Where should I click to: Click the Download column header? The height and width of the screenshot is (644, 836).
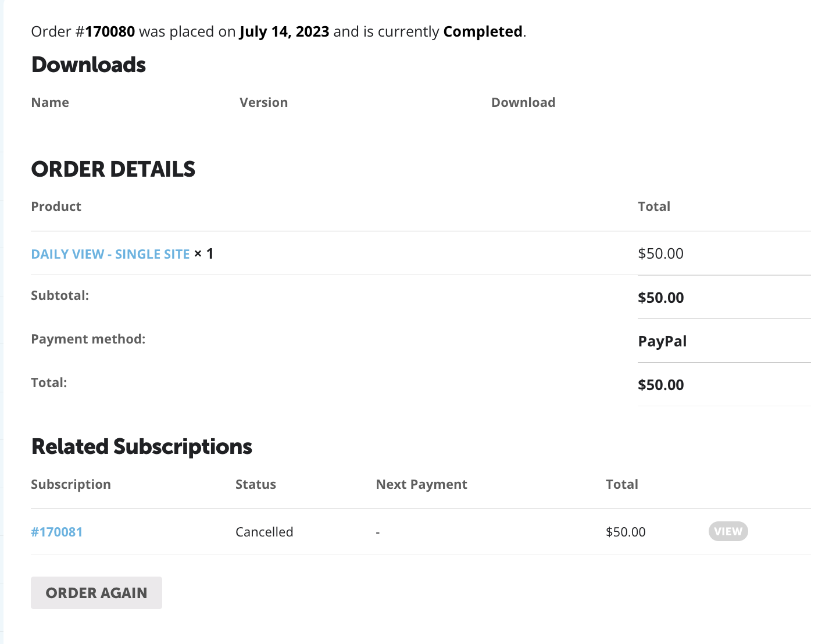pos(523,102)
